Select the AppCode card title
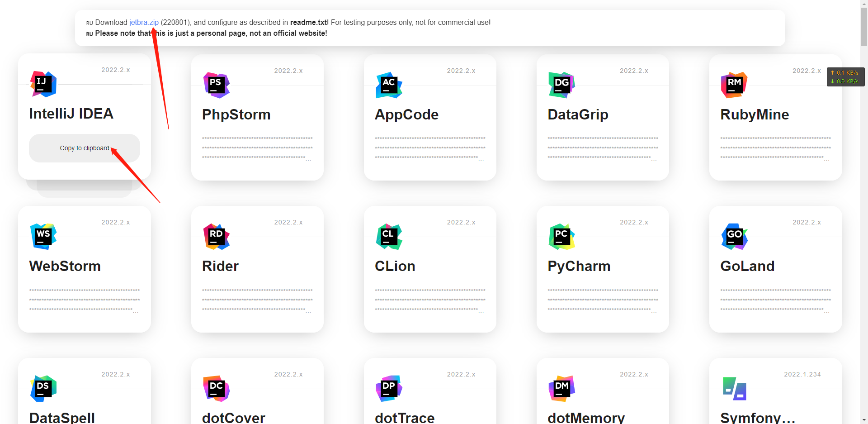This screenshot has height=424, width=868. (x=406, y=114)
